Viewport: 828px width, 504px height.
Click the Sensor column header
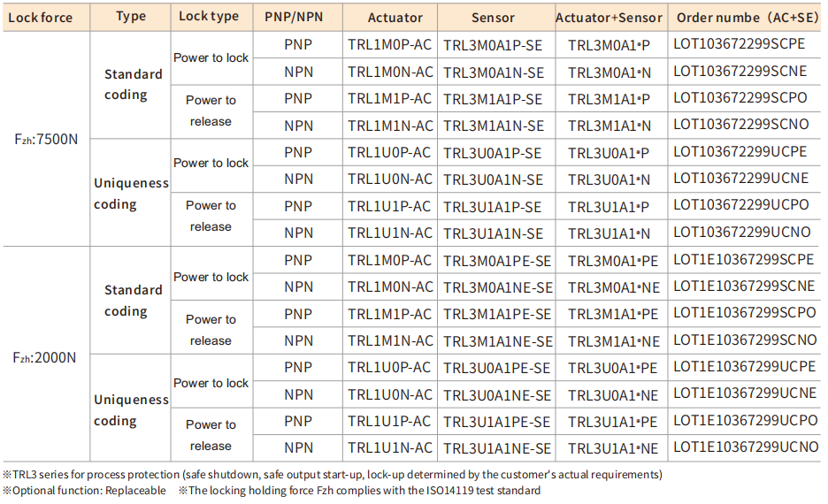coord(493,18)
